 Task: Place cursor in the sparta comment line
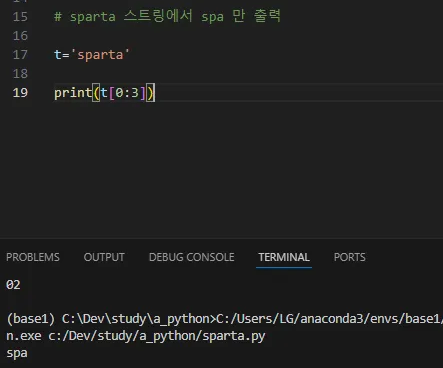[167, 16]
